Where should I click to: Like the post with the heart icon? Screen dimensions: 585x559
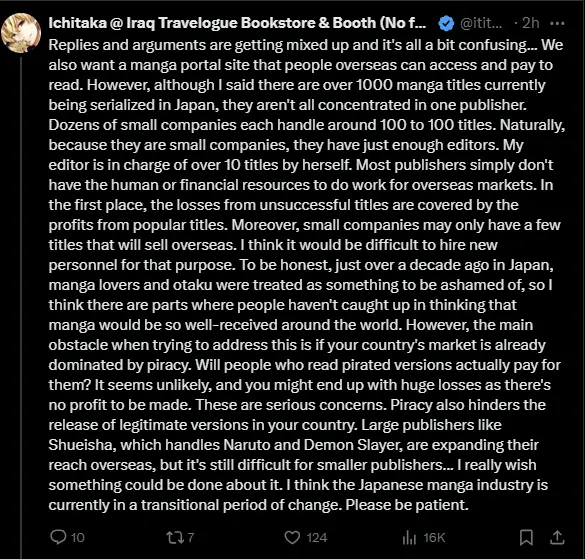pyautogui.click(x=292, y=537)
